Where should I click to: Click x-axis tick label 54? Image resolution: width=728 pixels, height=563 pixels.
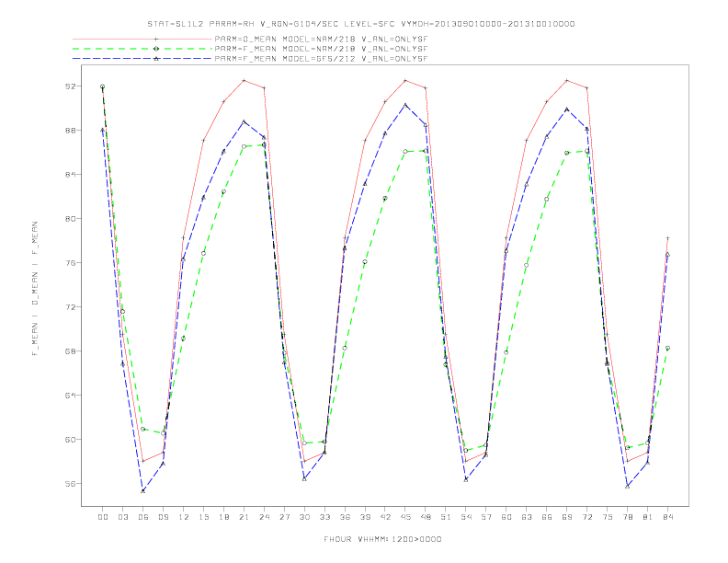(466, 517)
